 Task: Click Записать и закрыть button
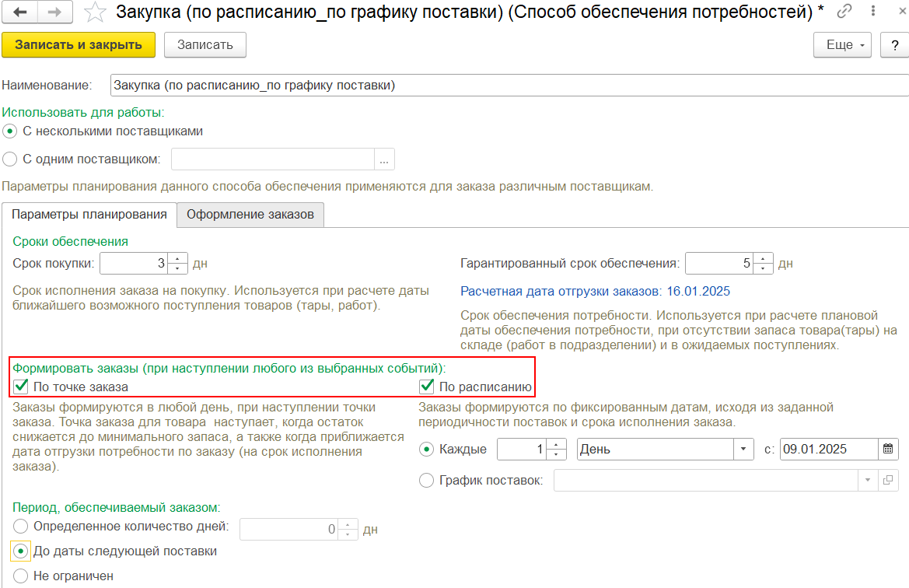pyautogui.click(x=79, y=44)
